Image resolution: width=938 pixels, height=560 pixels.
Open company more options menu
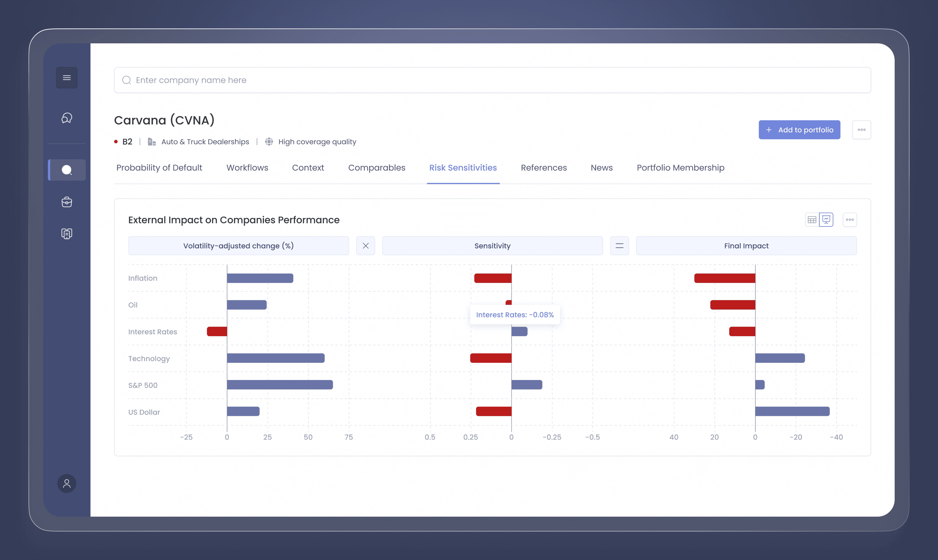point(861,130)
